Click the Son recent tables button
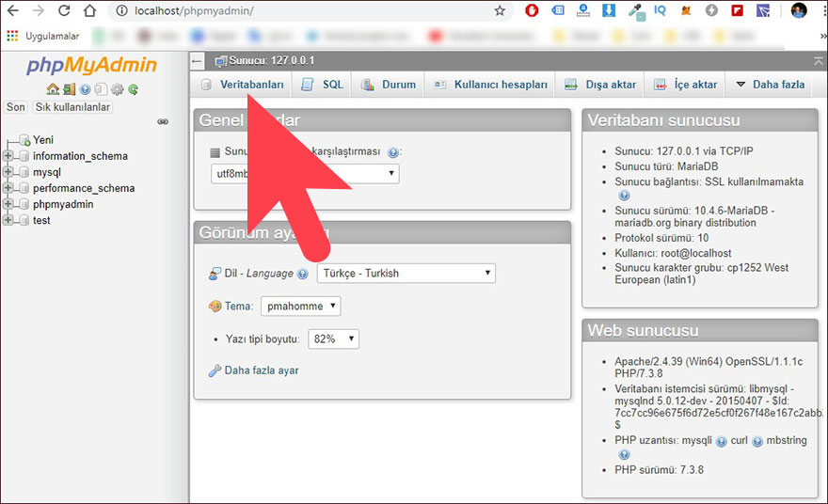Image resolution: width=828 pixels, height=504 pixels. pos(16,107)
